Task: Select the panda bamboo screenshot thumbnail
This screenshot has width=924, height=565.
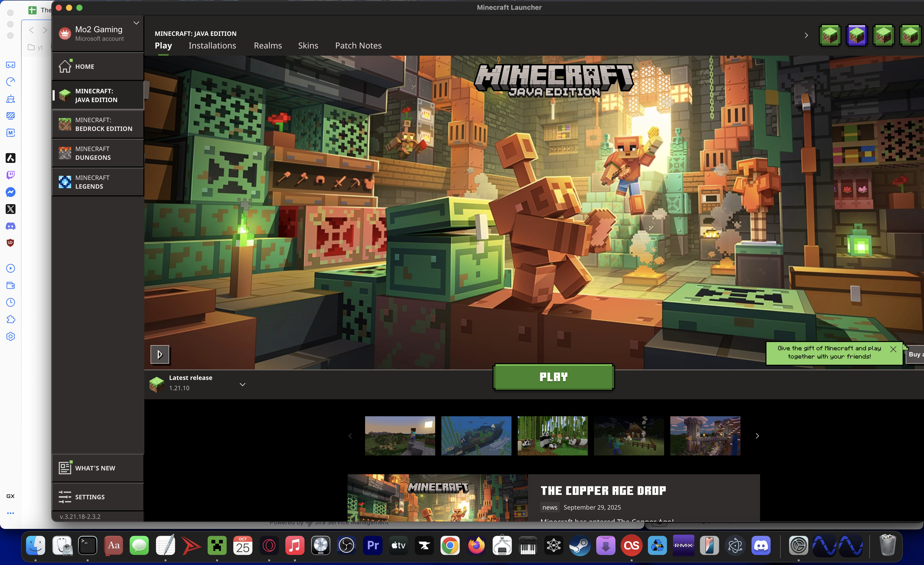Action: (552, 436)
